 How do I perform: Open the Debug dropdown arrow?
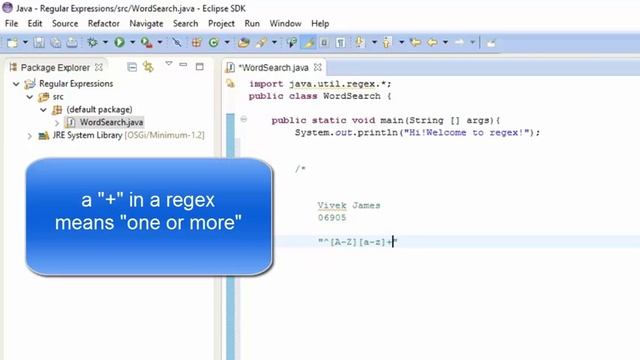pos(105,42)
